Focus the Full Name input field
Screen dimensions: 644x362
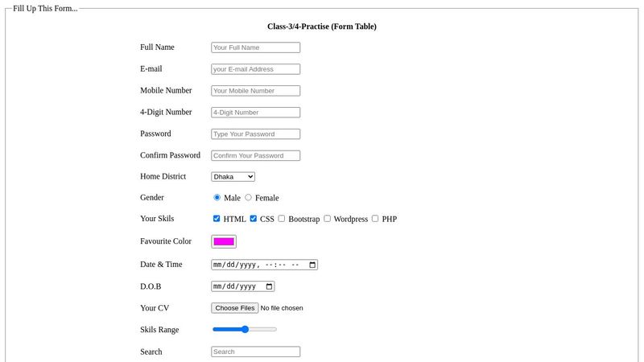[255, 47]
